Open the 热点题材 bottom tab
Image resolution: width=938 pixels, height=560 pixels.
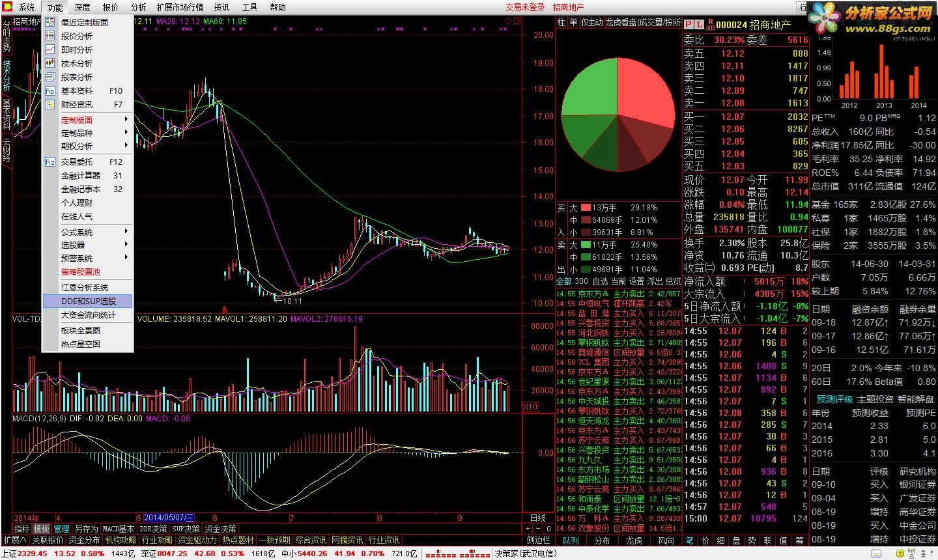pyautogui.click(x=238, y=540)
